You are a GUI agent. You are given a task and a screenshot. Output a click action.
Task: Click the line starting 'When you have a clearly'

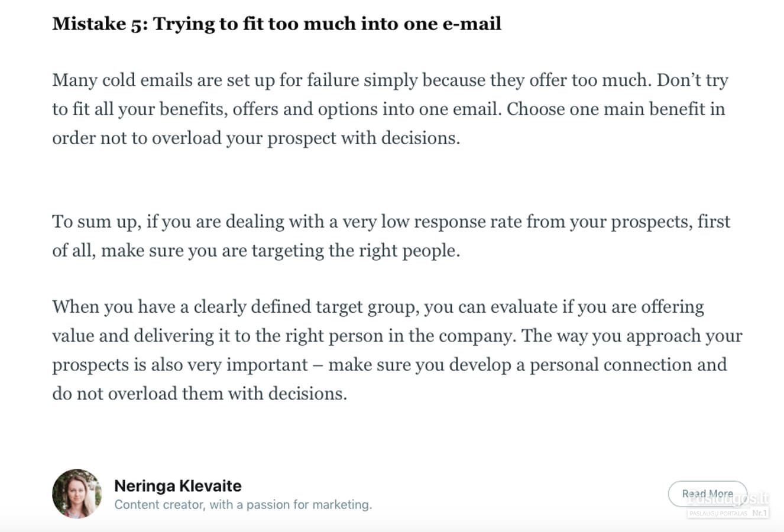378,307
